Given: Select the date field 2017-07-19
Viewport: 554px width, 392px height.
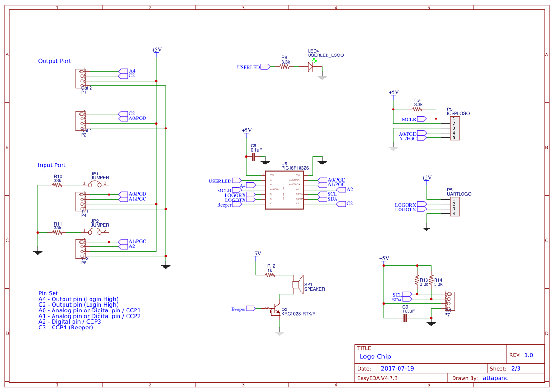Looking at the screenshot, I should coord(398,368).
